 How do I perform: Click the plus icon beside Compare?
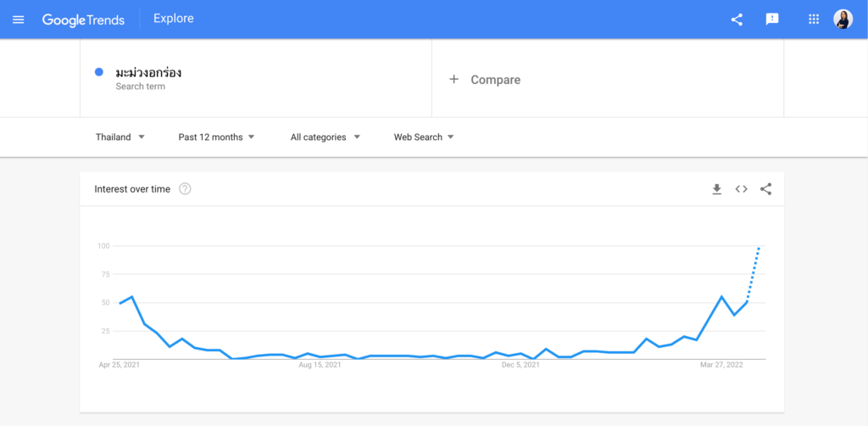click(x=453, y=80)
